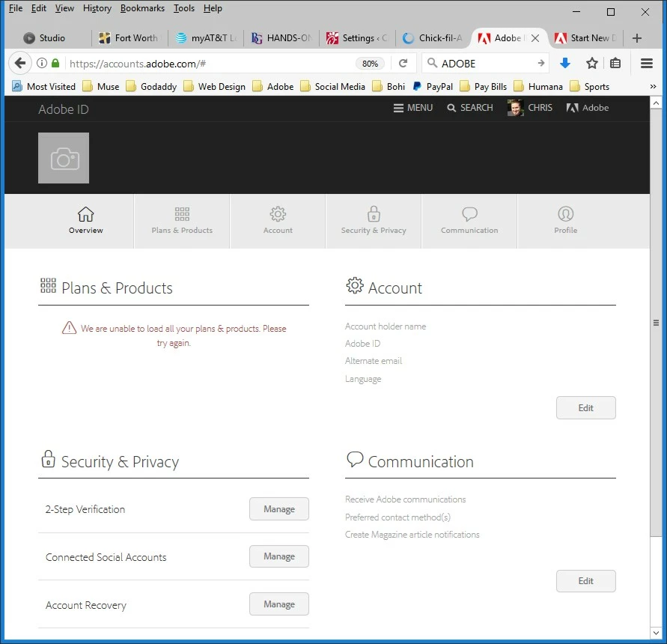Open the Help menu
667x644 pixels.
[x=213, y=8]
